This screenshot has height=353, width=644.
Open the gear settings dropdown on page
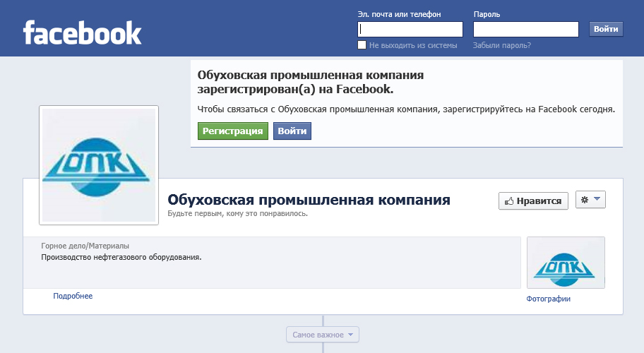click(x=590, y=200)
